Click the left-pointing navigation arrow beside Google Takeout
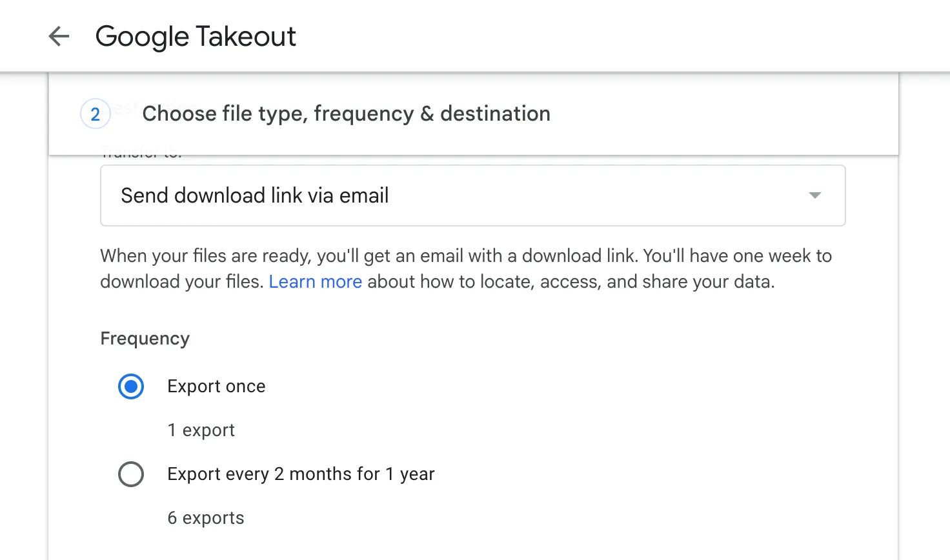This screenshot has height=560, width=950. pos(59,37)
